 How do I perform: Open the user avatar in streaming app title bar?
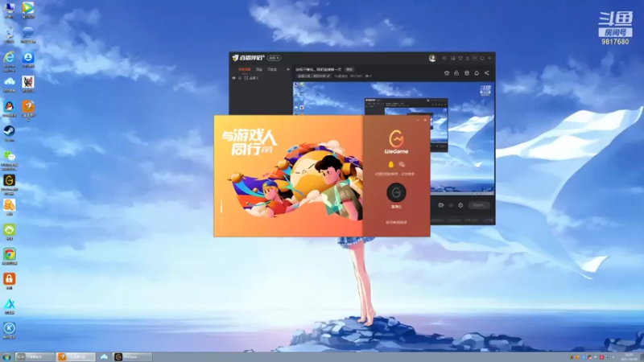click(x=432, y=58)
